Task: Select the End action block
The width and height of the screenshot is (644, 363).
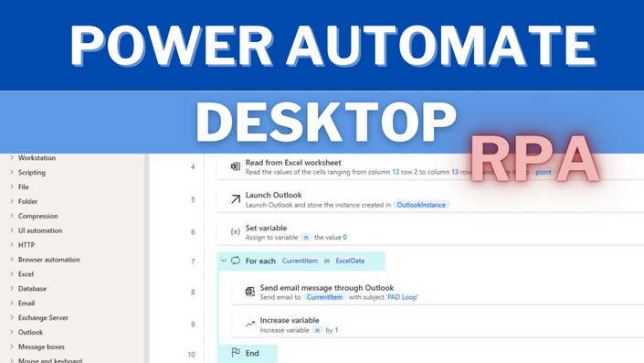Action: (248, 354)
